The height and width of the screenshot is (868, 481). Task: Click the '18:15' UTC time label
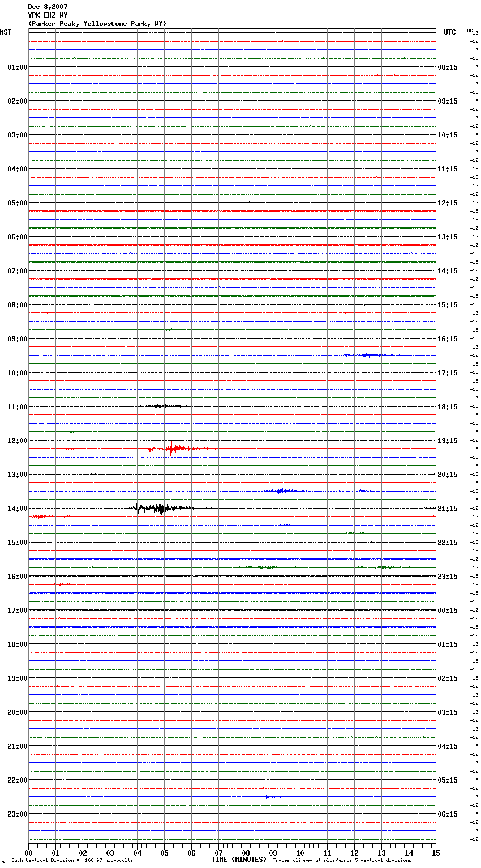pos(448,407)
